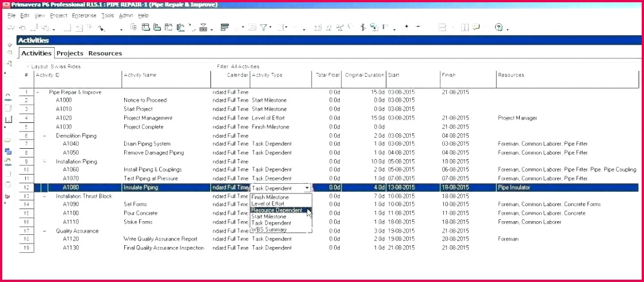
Task: Click the magnifier pointer toolbar icon
Action: (102, 28)
